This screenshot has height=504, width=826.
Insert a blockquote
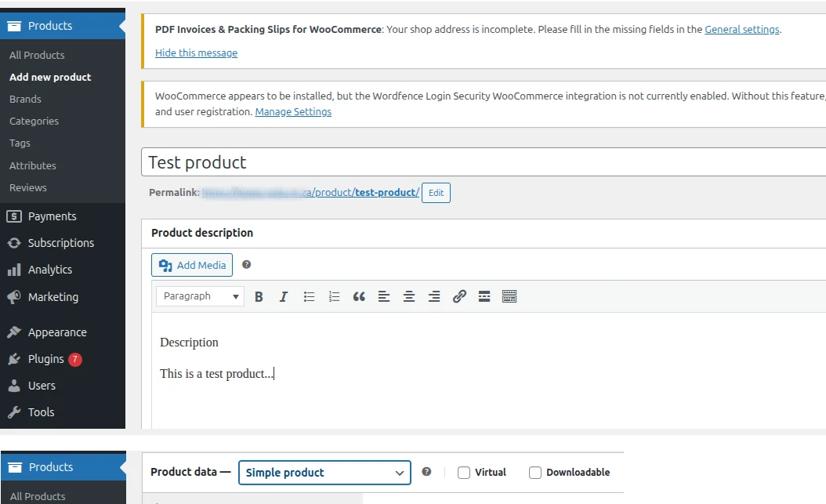pyautogui.click(x=359, y=296)
